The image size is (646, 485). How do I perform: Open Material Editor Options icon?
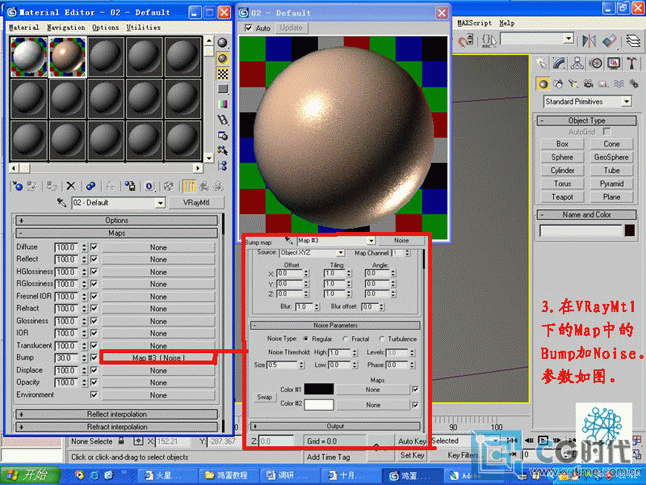222,136
